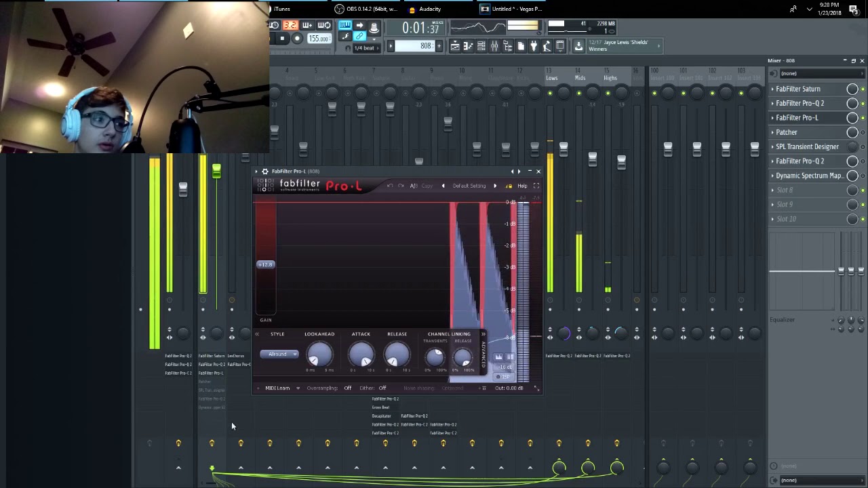The image size is (868, 488).
Task: Toggle FabFilter Saturn enable light
Action: click(863, 89)
